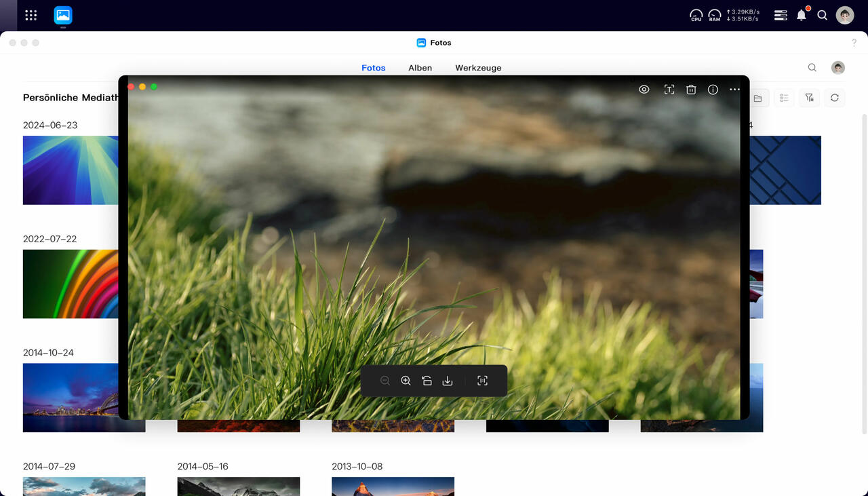Click the Fotos app icon in taskbar
The height and width of the screenshot is (496, 868).
click(63, 15)
